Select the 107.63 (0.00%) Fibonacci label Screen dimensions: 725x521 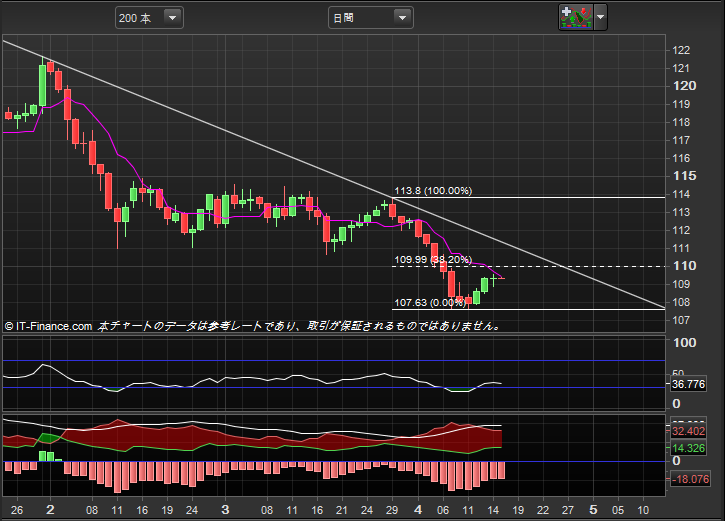430,303
